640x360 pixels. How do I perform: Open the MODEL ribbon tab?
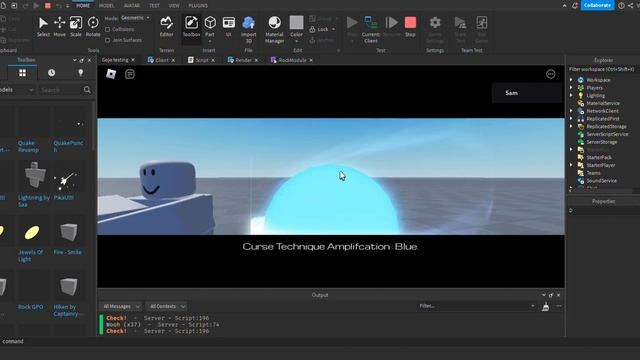[x=107, y=6]
